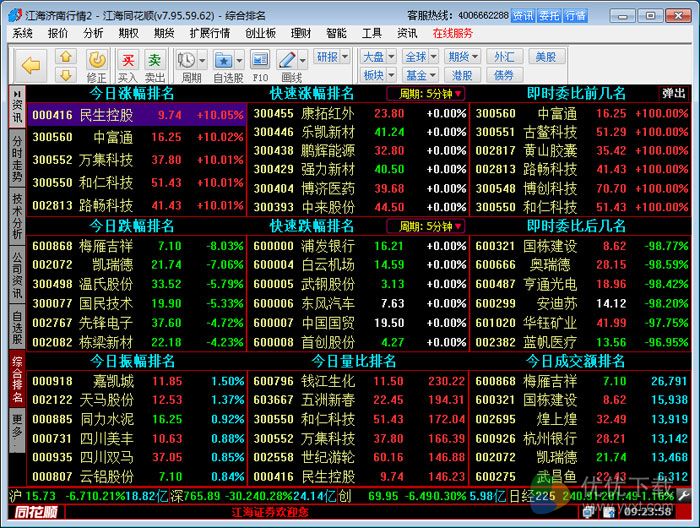Expand the 全球 dropdown
Image resolution: width=700 pixels, height=528 pixels.
tap(433, 57)
